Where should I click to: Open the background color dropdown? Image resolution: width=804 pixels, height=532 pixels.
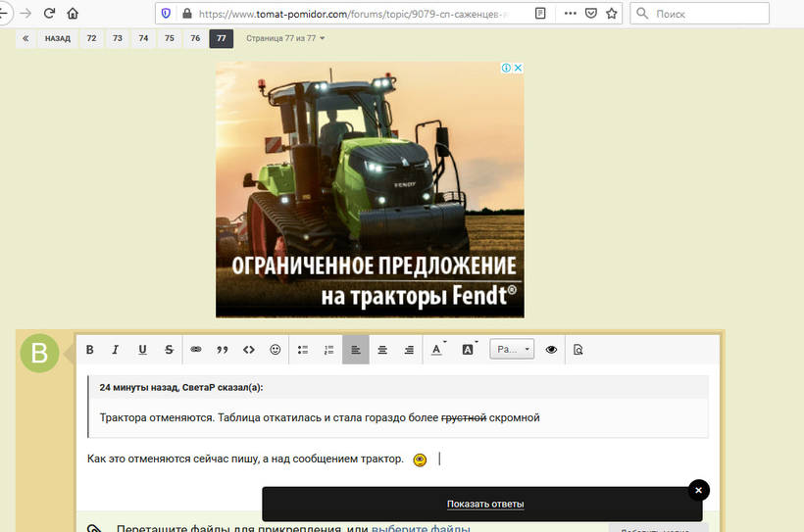[x=469, y=350]
